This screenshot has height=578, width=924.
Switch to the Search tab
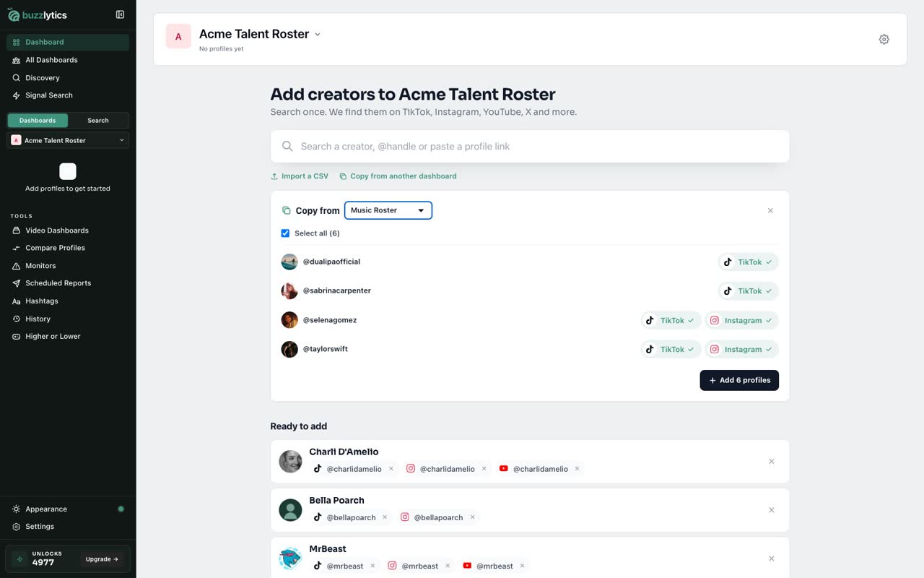click(98, 121)
